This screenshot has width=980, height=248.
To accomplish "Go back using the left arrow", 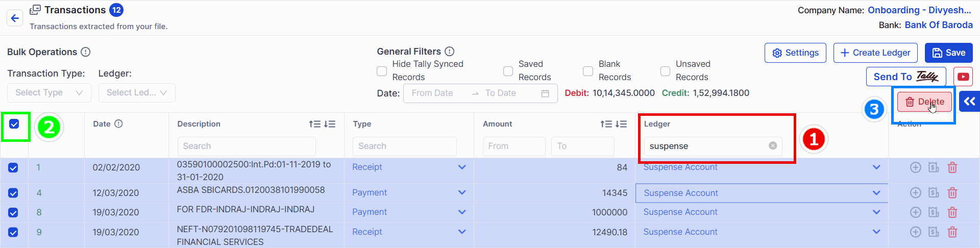I will coord(15,18).
